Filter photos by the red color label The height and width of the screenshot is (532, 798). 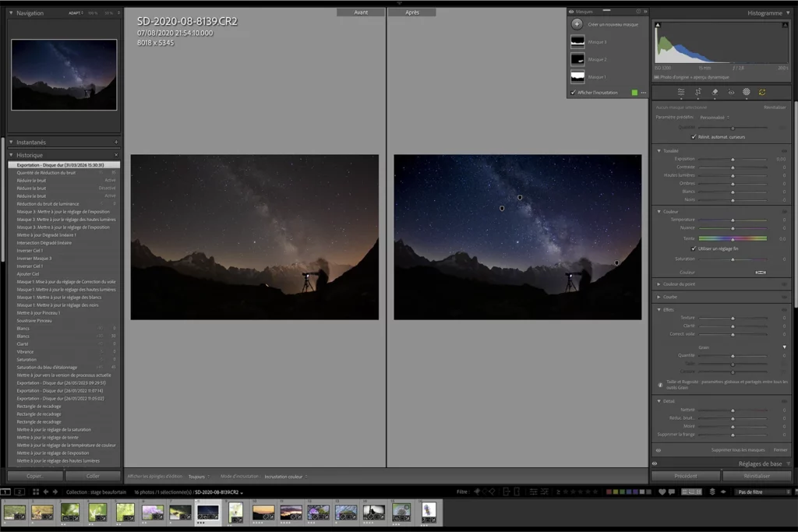609,491
